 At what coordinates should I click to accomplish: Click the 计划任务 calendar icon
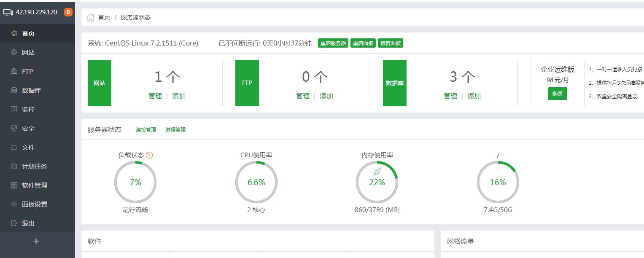[x=14, y=166]
